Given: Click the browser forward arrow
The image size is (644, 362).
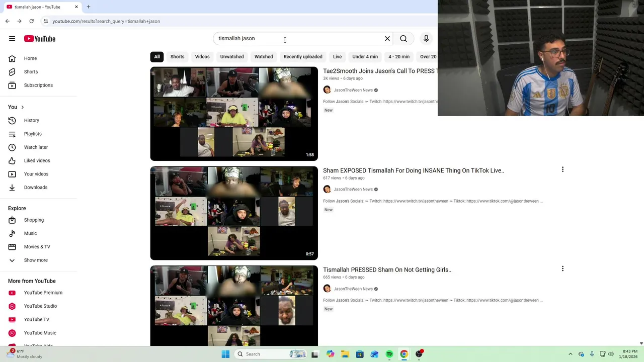Looking at the screenshot, I should tap(19, 21).
